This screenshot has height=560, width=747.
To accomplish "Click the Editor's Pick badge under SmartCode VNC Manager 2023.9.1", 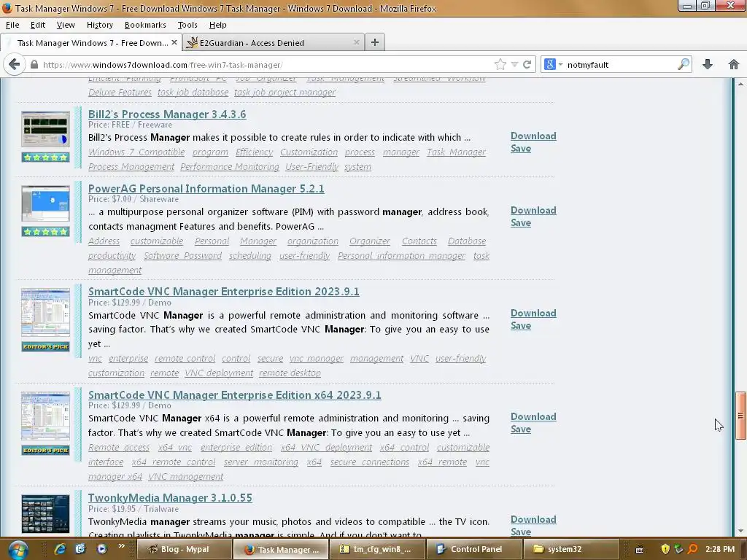I will coord(45,346).
